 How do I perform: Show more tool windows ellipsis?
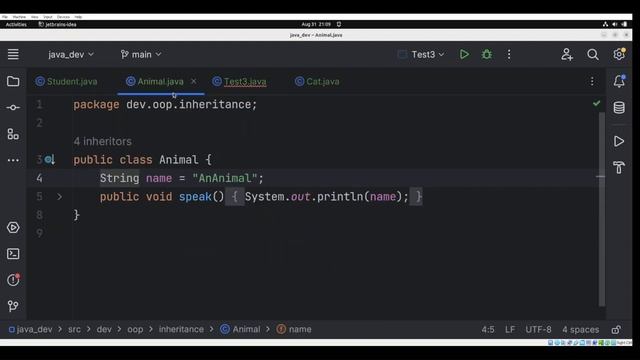13,160
